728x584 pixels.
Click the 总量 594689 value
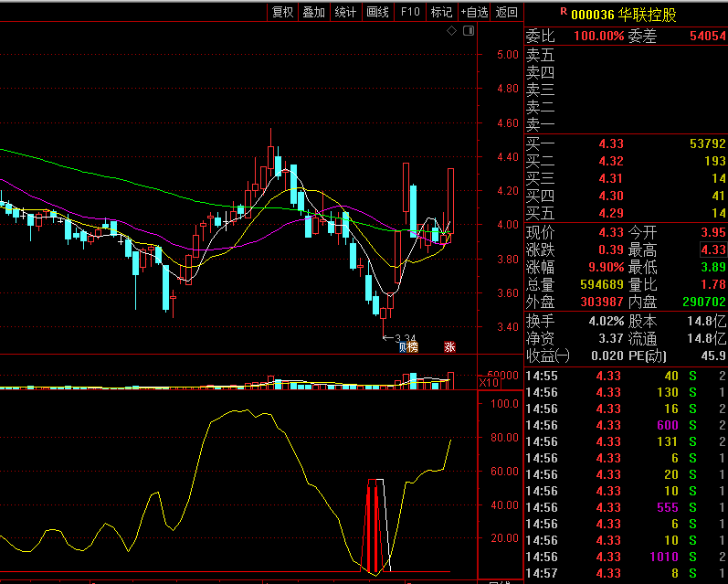[602, 284]
